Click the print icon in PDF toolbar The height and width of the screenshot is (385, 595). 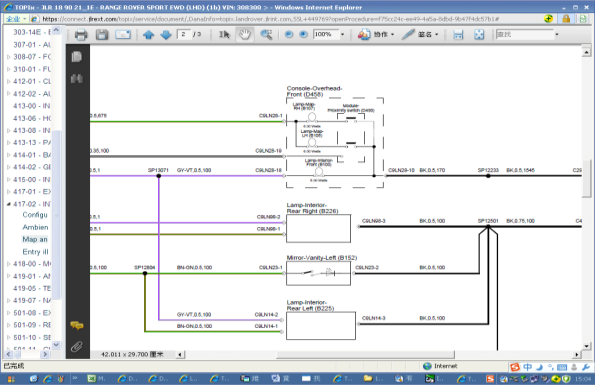point(81,35)
